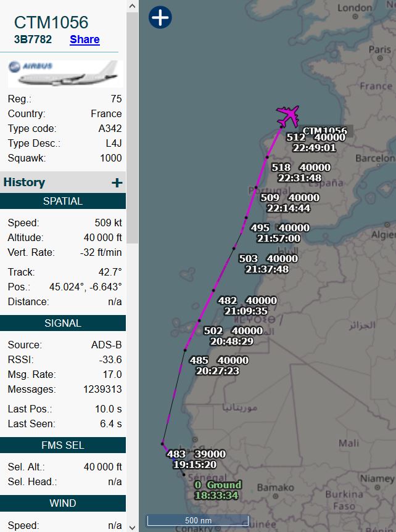Click the FMS SEL section header

point(63,445)
